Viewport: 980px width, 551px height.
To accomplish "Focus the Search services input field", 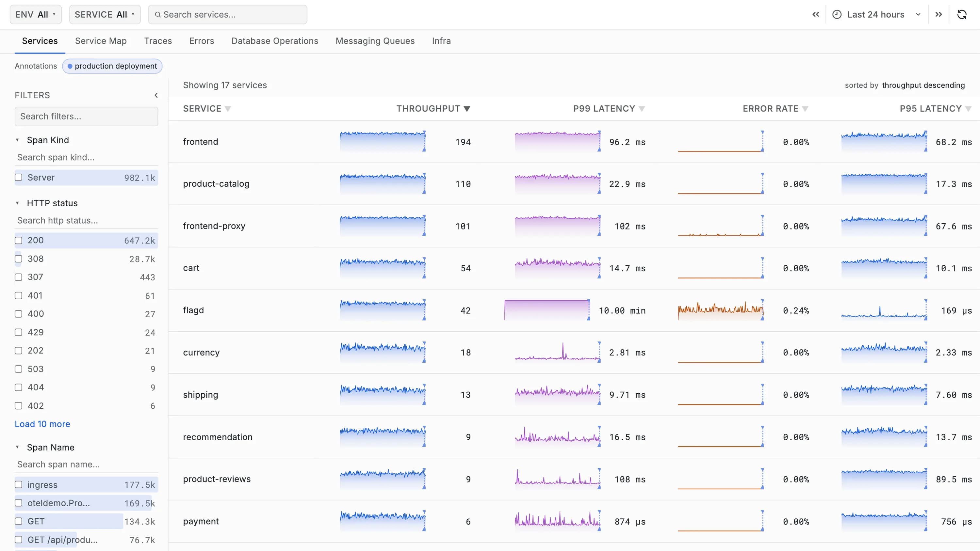I will (227, 14).
